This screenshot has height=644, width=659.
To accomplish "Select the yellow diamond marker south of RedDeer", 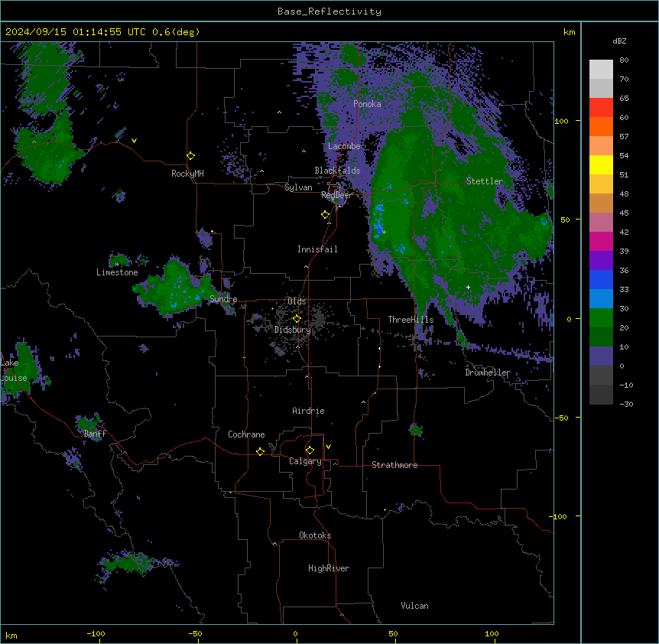I will tap(325, 215).
